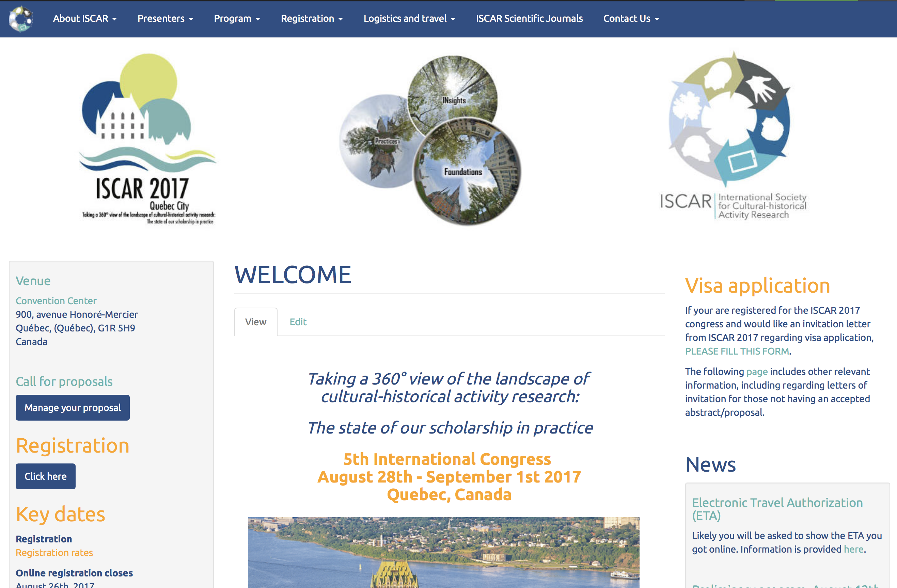Go to ISCAR Scientific Journals
Image resolution: width=897 pixels, height=588 pixels.
(529, 18)
